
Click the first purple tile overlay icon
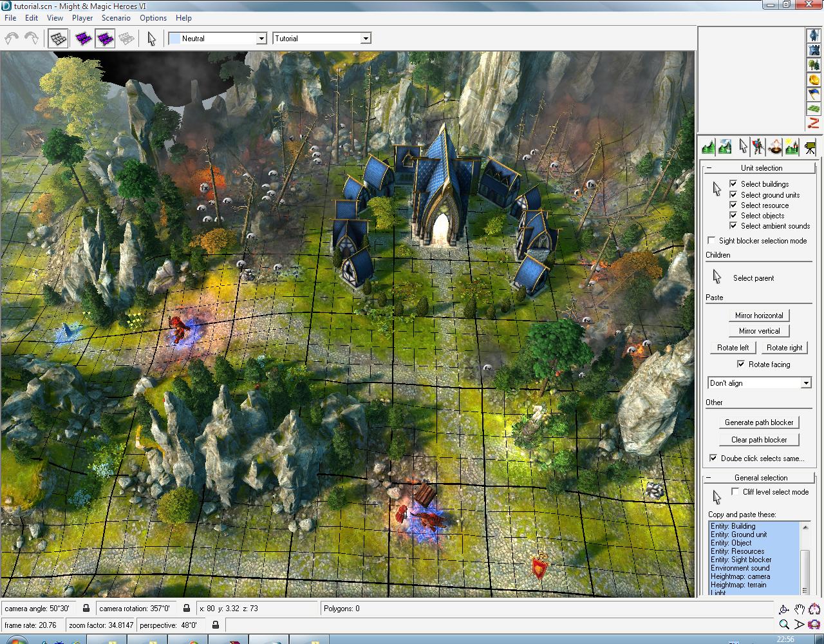pyautogui.click(x=83, y=39)
